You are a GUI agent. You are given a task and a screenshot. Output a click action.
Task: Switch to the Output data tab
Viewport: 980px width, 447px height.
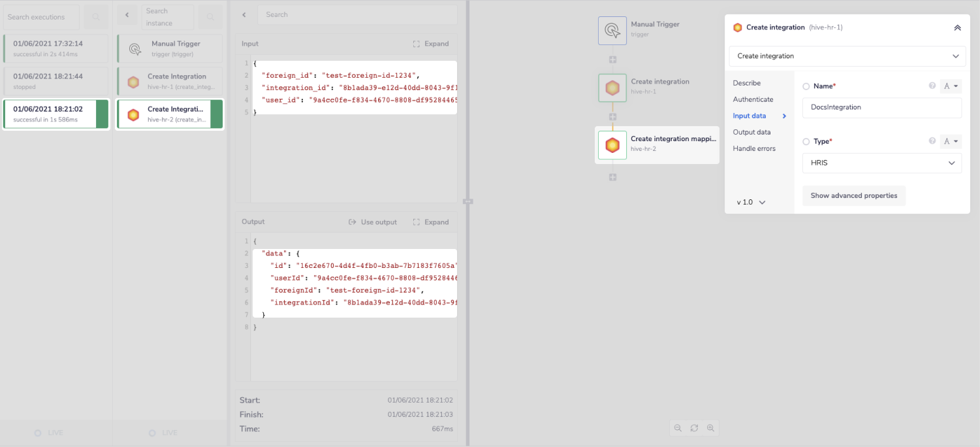point(751,132)
